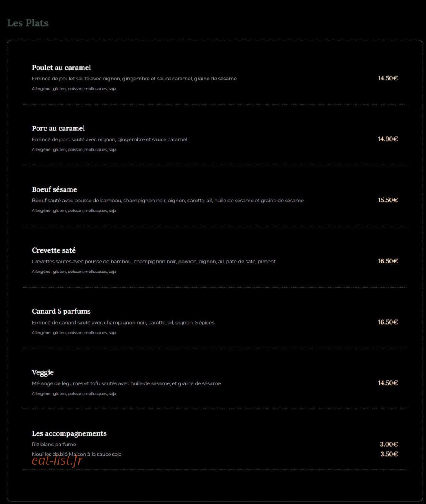Select the Crevette saté dish title
Viewport: 426px width, 504px height.
tap(54, 250)
